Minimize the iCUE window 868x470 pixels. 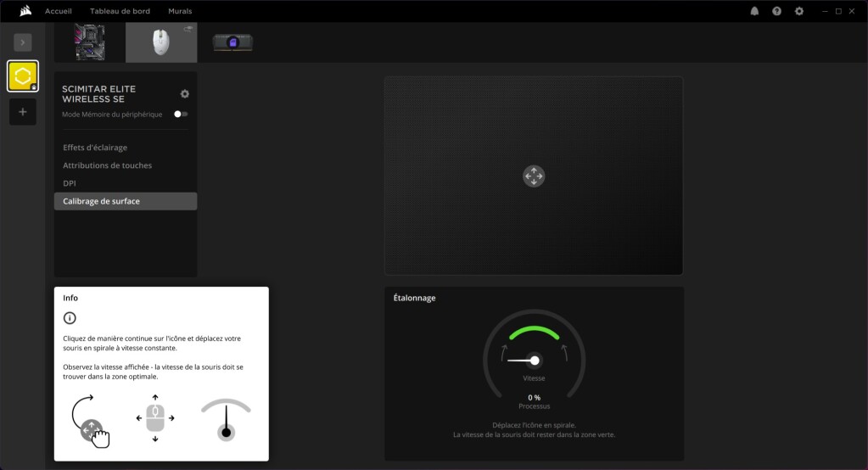825,11
